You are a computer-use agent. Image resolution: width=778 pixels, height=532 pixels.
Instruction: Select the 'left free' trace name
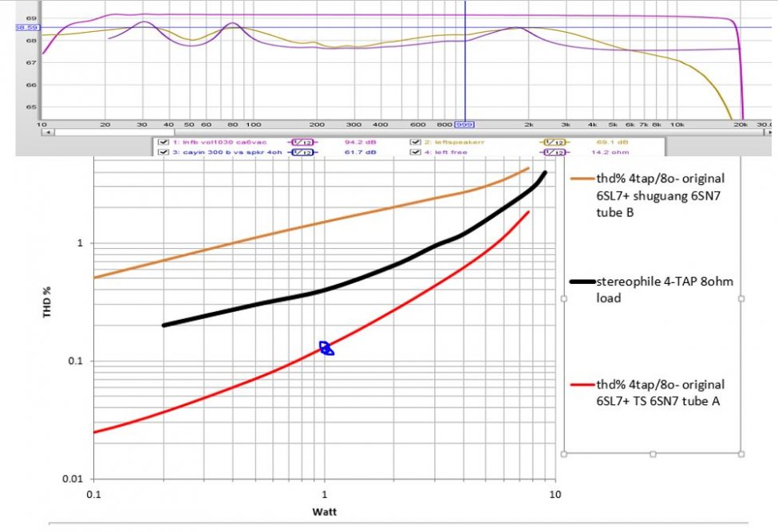pos(451,152)
